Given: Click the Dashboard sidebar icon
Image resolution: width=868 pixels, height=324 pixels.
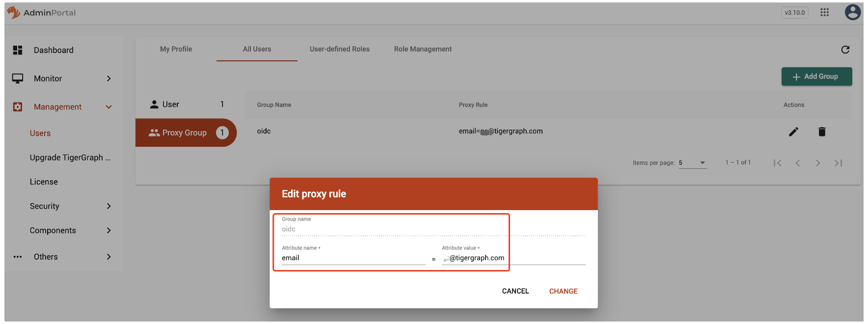Looking at the screenshot, I should [18, 50].
